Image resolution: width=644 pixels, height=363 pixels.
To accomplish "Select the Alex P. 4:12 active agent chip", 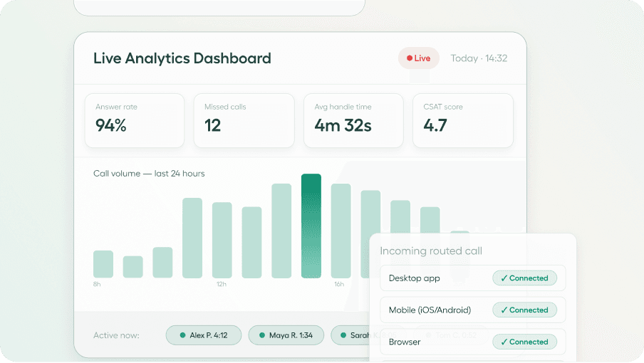I will tap(204, 335).
